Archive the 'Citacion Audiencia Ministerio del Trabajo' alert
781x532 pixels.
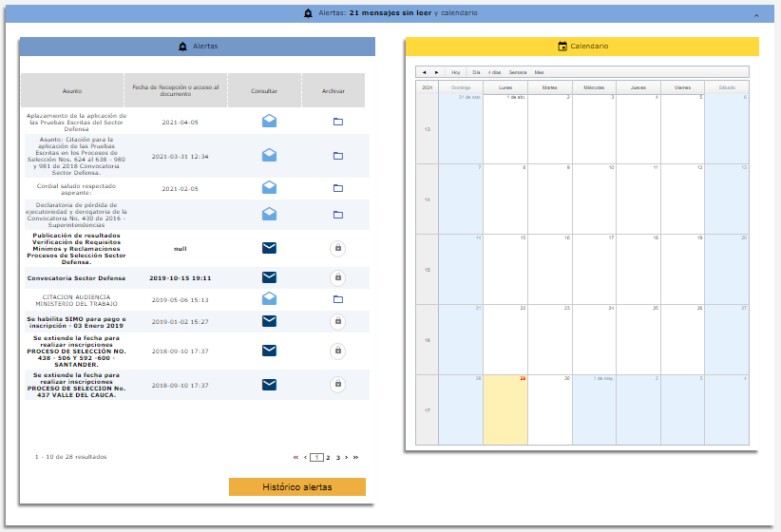(x=337, y=299)
